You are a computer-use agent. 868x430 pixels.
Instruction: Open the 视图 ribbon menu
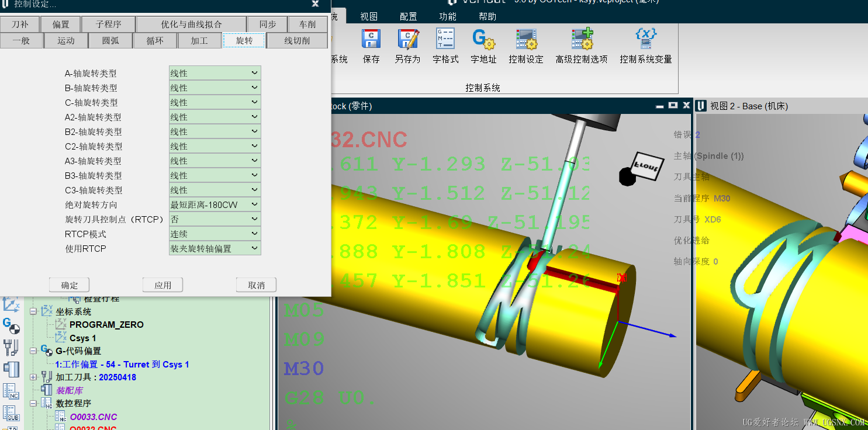point(369,16)
